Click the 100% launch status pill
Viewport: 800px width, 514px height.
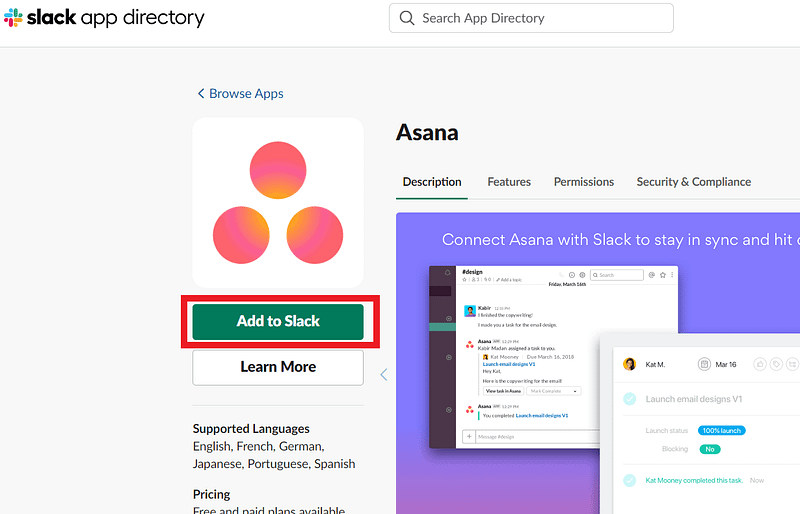721,430
